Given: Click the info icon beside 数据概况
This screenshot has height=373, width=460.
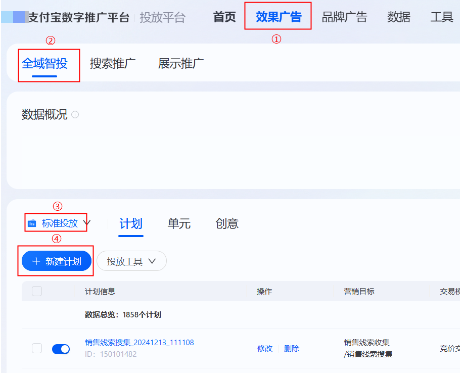Looking at the screenshot, I should click(75, 115).
